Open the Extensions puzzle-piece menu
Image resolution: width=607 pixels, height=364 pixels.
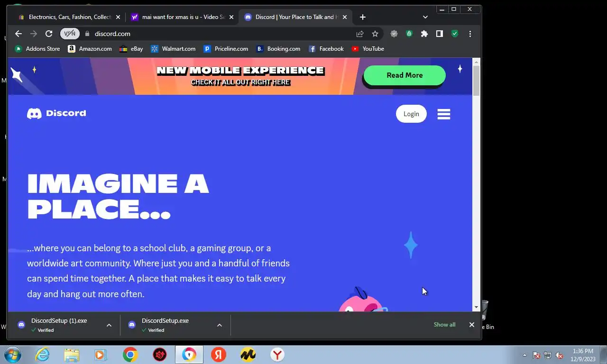click(424, 34)
